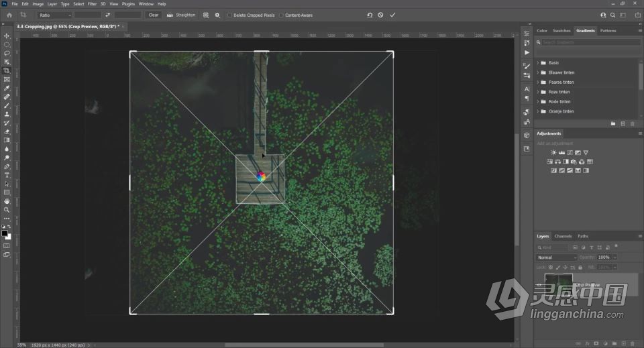Swap crop width and height values

(x=107, y=15)
